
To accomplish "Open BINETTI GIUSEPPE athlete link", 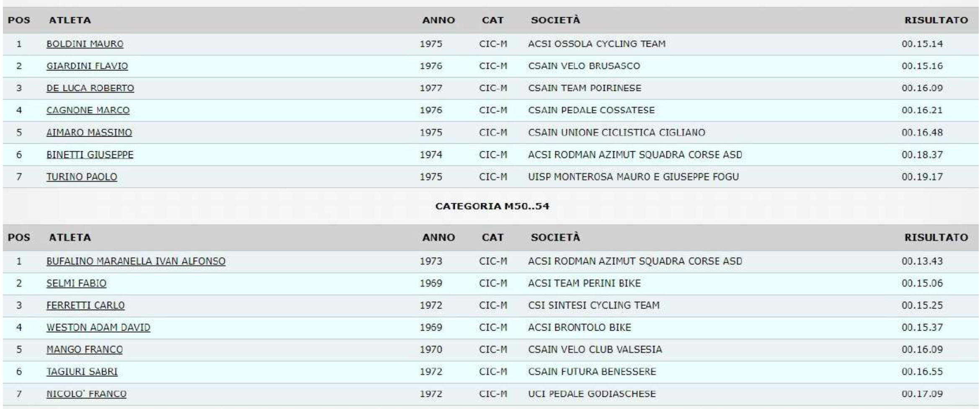I will coord(90,155).
